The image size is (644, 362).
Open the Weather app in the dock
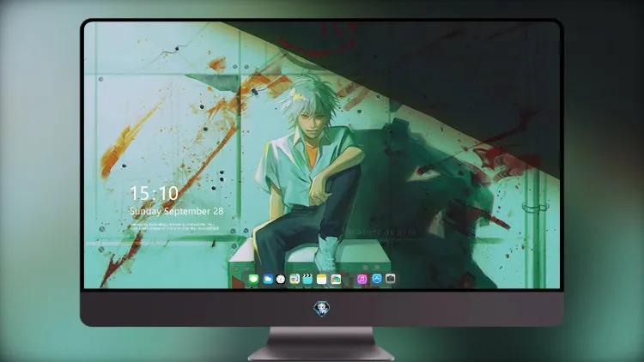(x=268, y=279)
